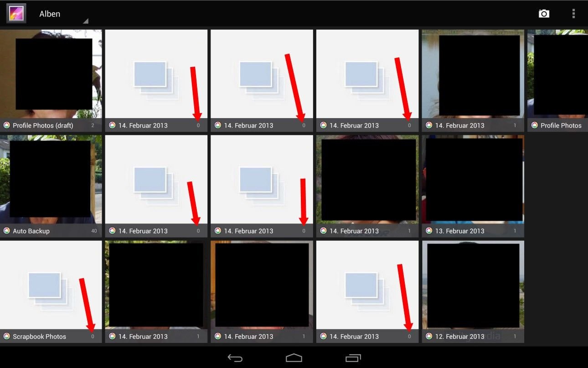Click the photo count "40" on Auto Backup
Screen dimensions: 588x368
coord(94,231)
